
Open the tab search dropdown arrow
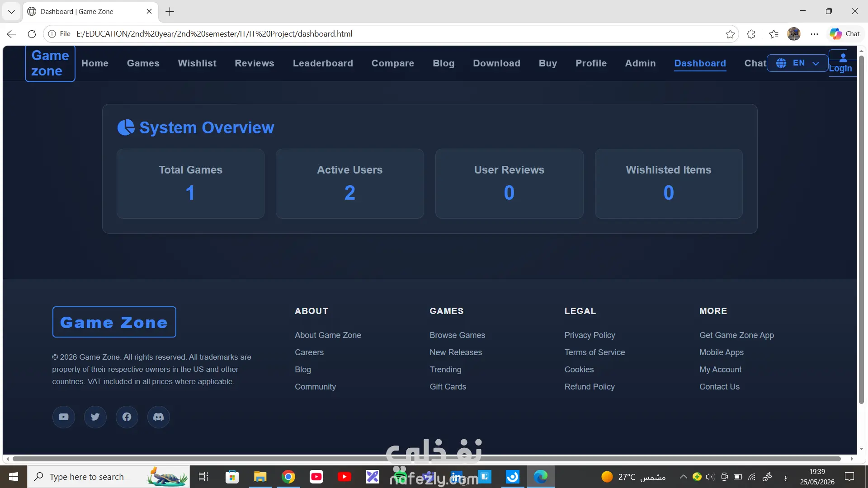[x=11, y=12]
